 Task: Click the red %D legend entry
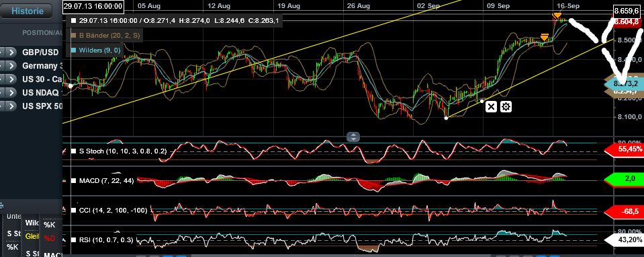[49, 237]
